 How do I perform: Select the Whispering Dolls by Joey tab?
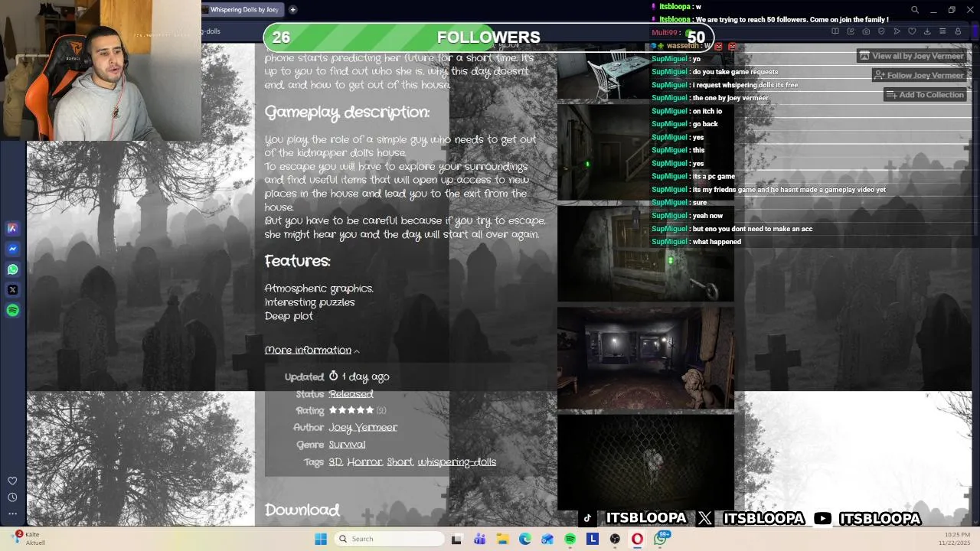tap(243, 10)
